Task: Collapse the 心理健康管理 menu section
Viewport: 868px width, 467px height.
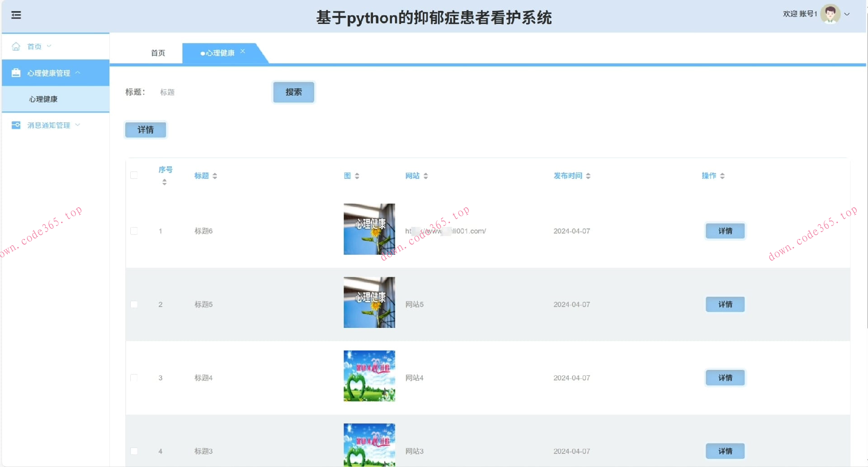Action: (x=78, y=73)
